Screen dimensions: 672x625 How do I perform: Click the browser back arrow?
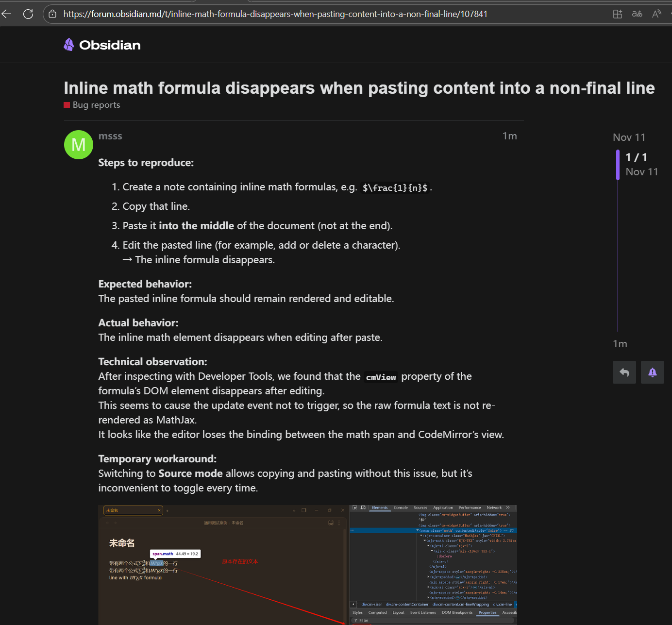point(6,14)
